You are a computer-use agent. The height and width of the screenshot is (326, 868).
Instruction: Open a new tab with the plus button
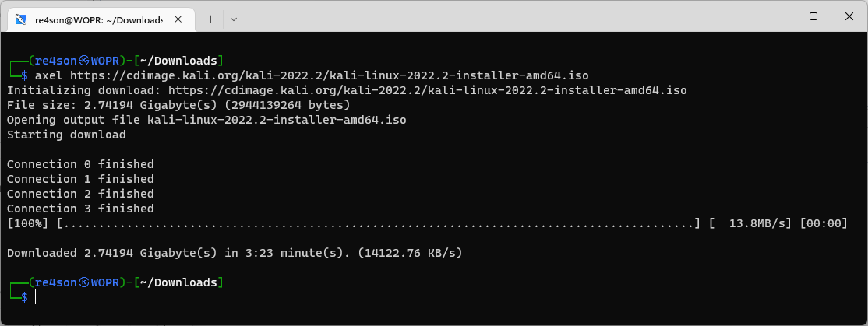click(210, 18)
